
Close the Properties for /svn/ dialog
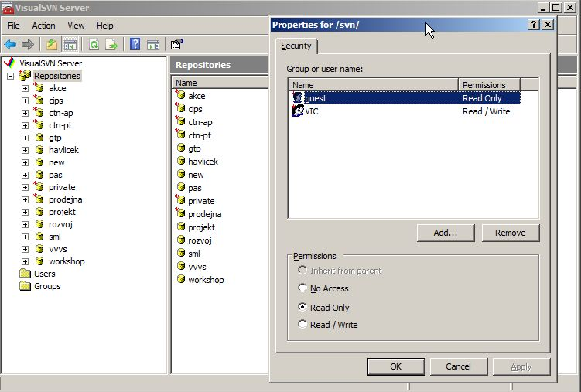pyautogui.click(x=547, y=25)
